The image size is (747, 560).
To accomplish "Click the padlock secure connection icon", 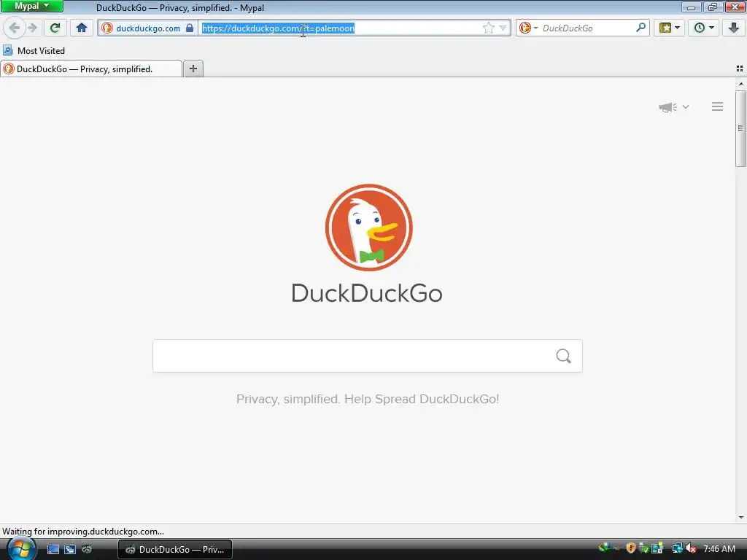I will point(190,28).
